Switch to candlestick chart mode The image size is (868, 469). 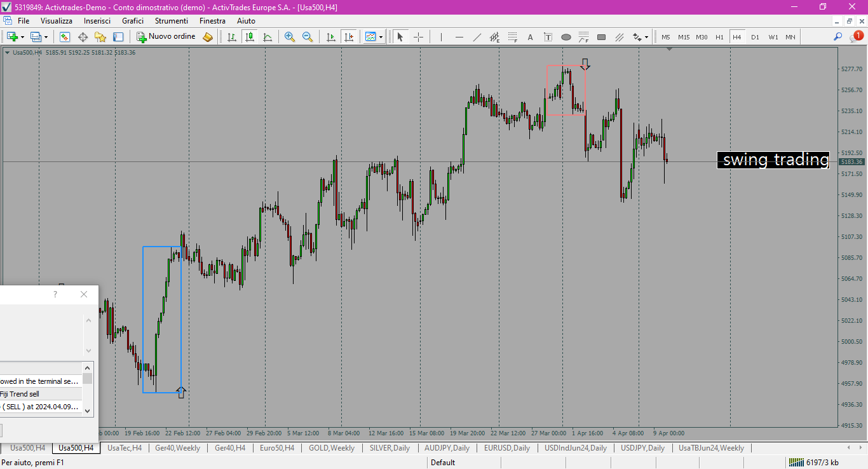click(250, 37)
